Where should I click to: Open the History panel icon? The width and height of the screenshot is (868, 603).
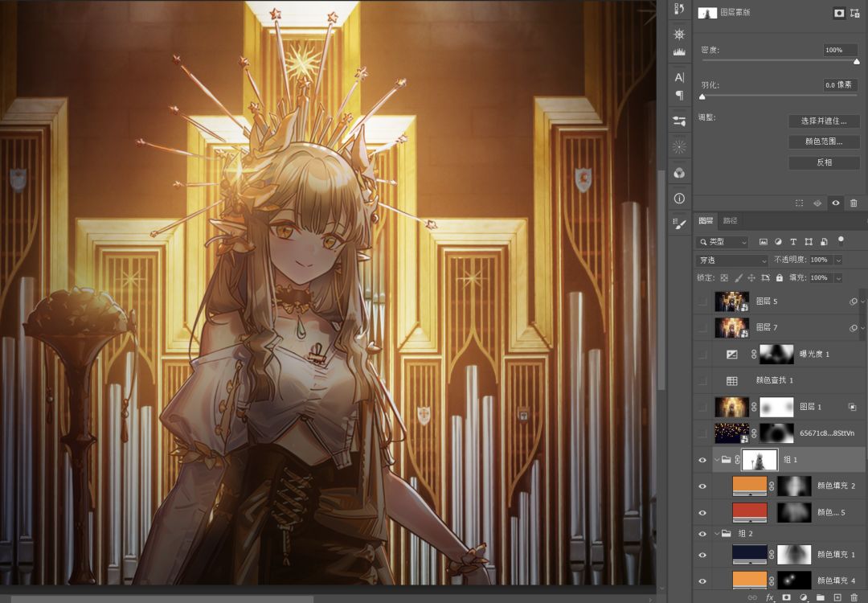pos(679,10)
